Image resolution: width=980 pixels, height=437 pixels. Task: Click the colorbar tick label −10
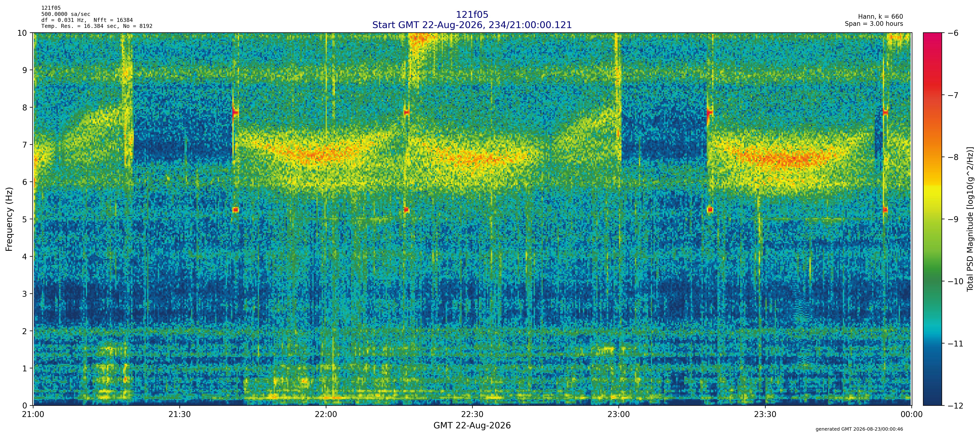click(955, 282)
